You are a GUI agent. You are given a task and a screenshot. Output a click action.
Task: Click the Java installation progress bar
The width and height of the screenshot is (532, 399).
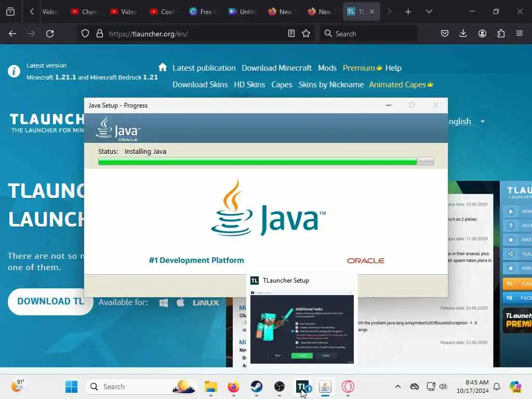(265, 162)
